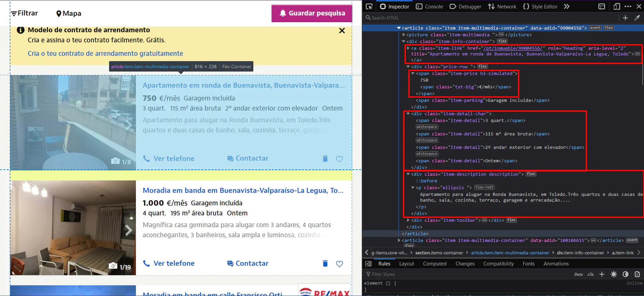The width and height of the screenshot is (644, 296).
Task: Collapse the span item-price node
Action: click(x=413, y=73)
